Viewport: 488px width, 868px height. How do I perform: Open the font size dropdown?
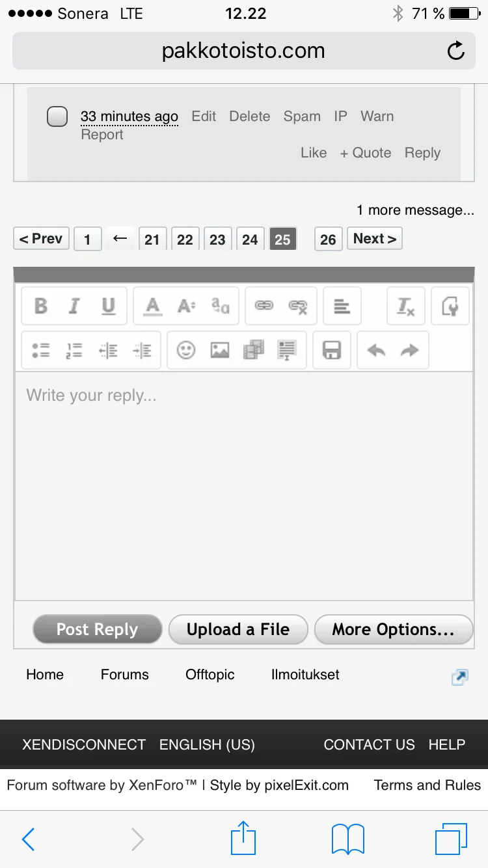coord(186,306)
